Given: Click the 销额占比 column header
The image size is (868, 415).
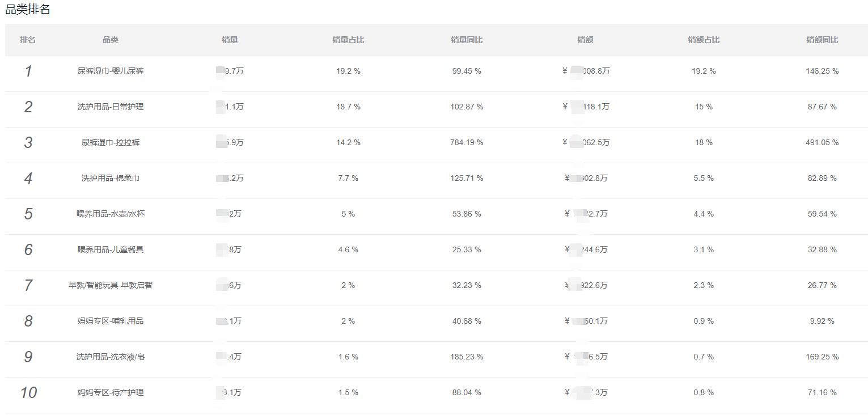Looking at the screenshot, I should [704, 40].
